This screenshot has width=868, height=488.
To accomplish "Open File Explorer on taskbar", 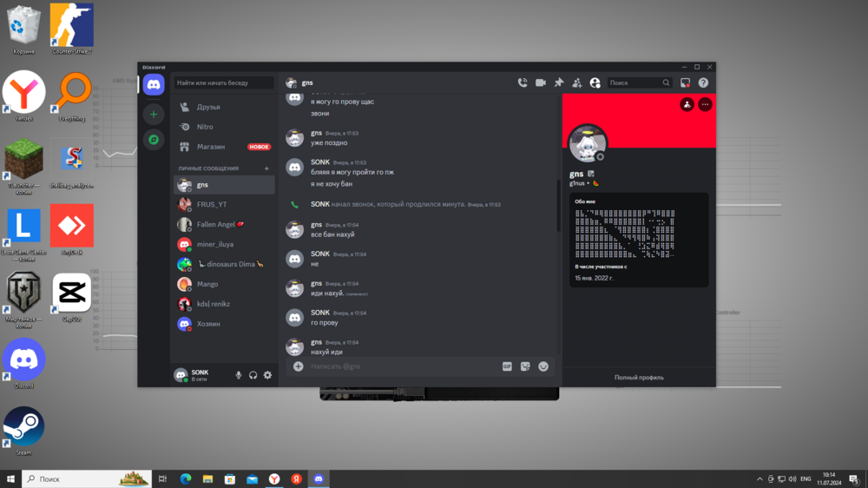I will (x=207, y=478).
